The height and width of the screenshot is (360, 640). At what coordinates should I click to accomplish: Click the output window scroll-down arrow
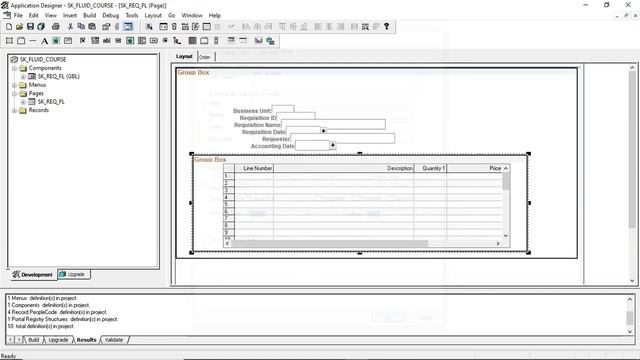click(630, 331)
